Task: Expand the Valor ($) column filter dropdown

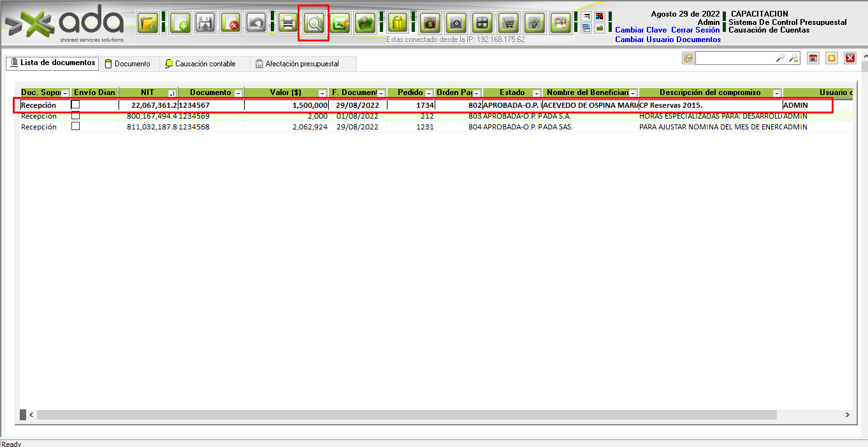Action: point(322,93)
